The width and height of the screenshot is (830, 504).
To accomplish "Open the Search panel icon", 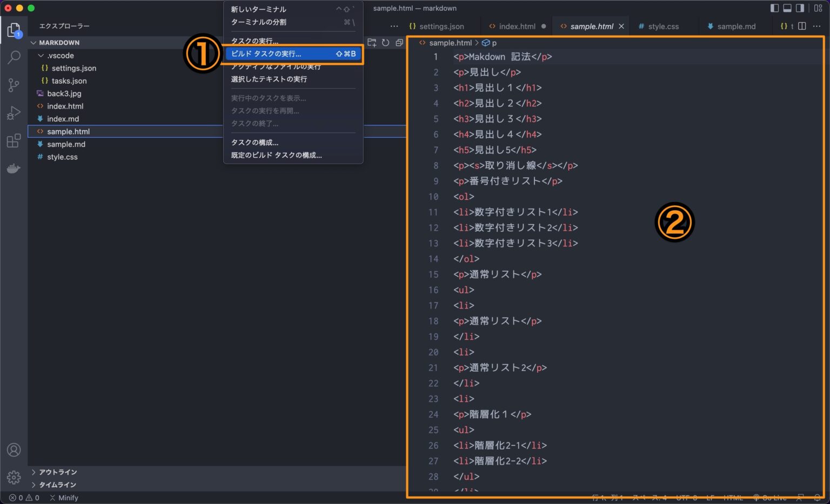I will click(14, 57).
